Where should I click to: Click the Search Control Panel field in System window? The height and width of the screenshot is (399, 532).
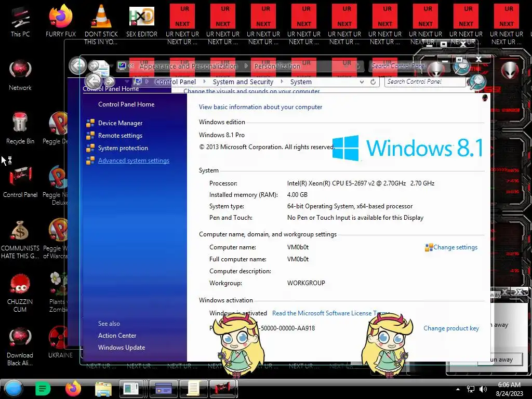(425, 82)
